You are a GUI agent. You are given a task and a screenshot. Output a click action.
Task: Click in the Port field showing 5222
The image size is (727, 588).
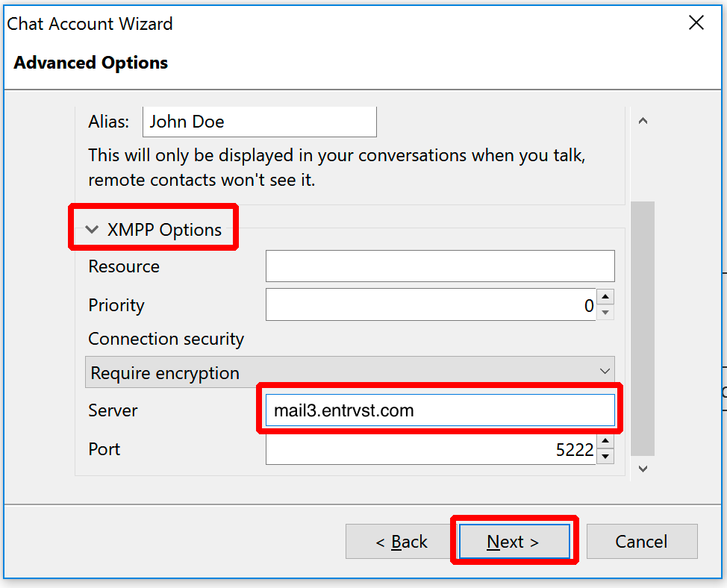click(x=431, y=449)
